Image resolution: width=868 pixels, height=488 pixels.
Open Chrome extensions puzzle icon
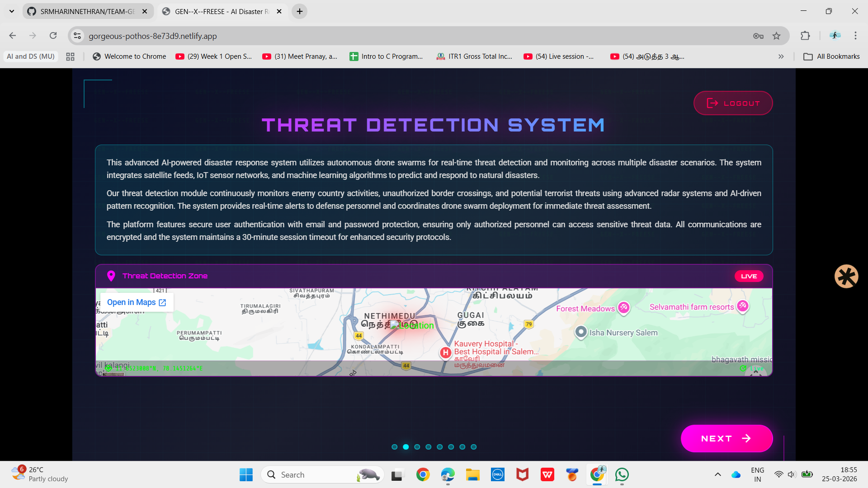pos(805,36)
